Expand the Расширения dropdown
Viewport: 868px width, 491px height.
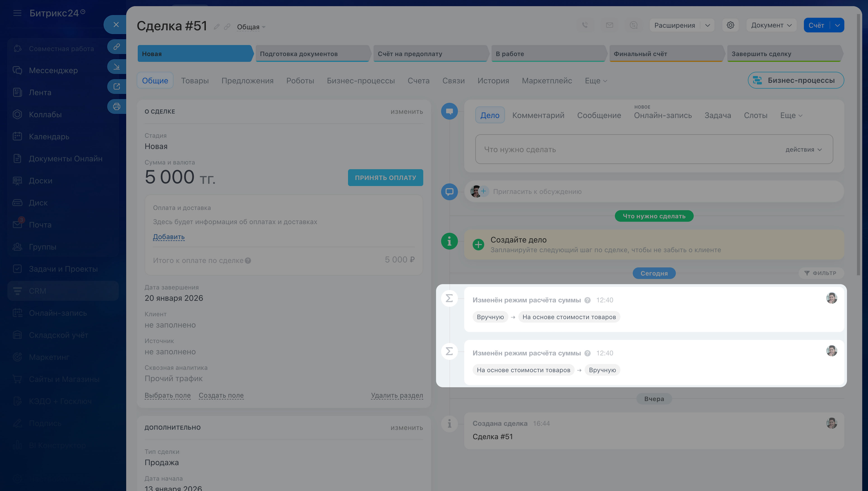[707, 25]
